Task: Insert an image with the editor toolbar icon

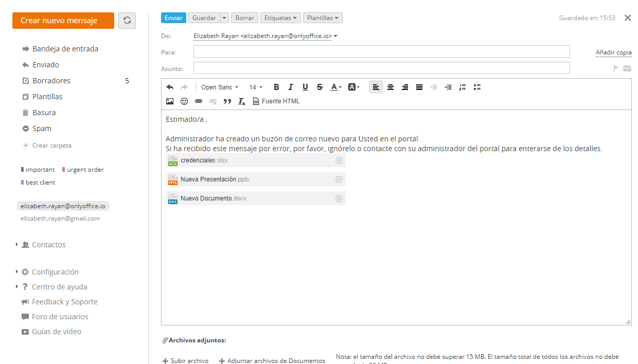Action: click(x=170, y=102)
